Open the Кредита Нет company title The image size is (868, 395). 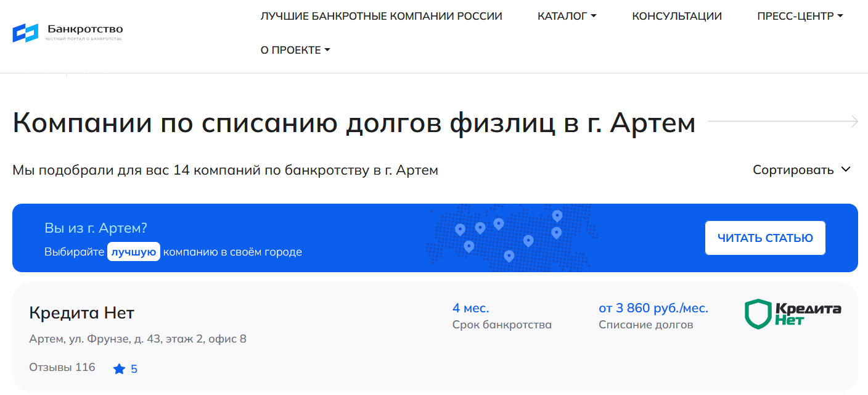point(81,313)
